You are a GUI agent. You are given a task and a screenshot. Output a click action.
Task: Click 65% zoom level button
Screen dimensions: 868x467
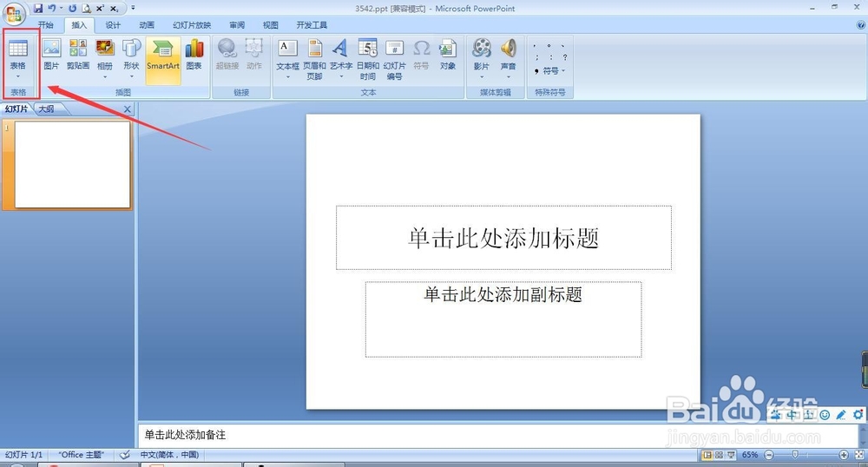point(750,455)
